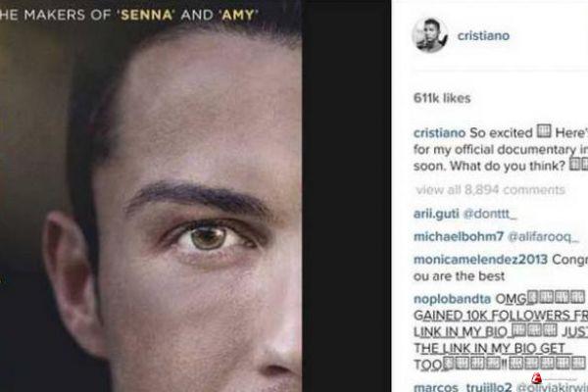Image resolution: width=588 pixels, height=392 pixels.
Task: Open the cristiano username in the header
Action: coord(483,35)
